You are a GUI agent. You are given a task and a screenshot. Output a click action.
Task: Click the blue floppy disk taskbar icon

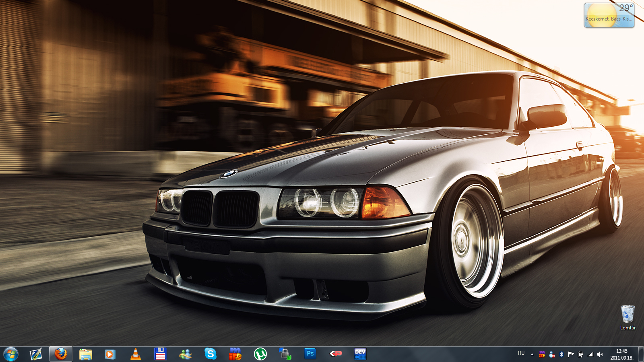click(x=161, y=354)
